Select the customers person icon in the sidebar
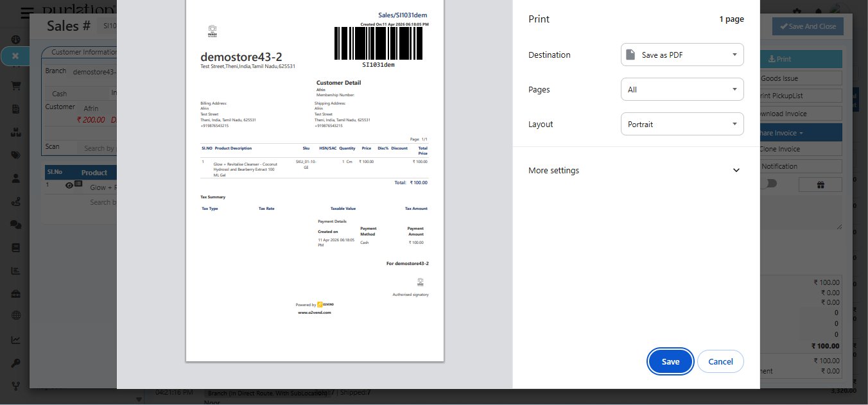Image resolution: width=868 pixels, height=405 pixels. pos(15,178)
